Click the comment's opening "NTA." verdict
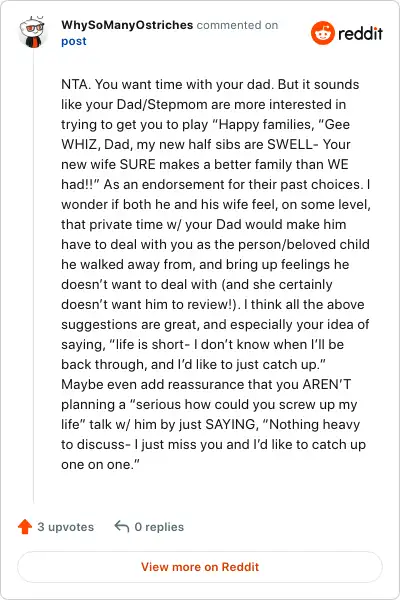The height and width of the screenshot is (600, 400). (x=76, y=85)
